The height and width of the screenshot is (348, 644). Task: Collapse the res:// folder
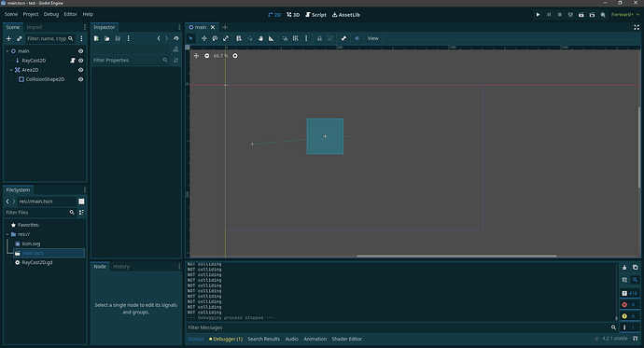[x=7, y=234]
